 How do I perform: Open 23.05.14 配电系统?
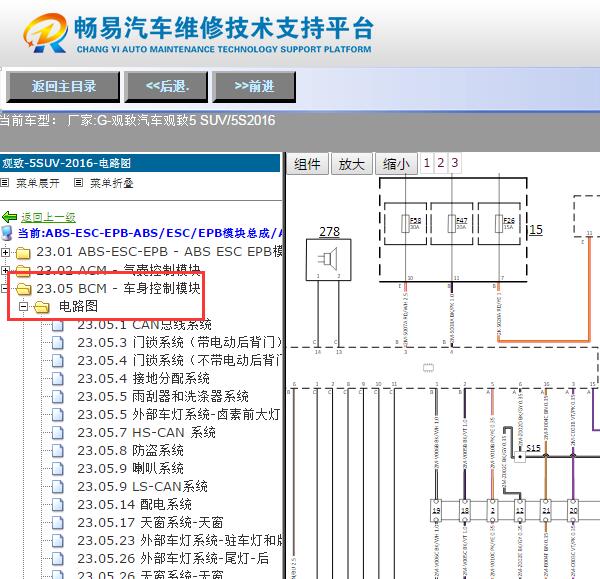pos(134,504)
